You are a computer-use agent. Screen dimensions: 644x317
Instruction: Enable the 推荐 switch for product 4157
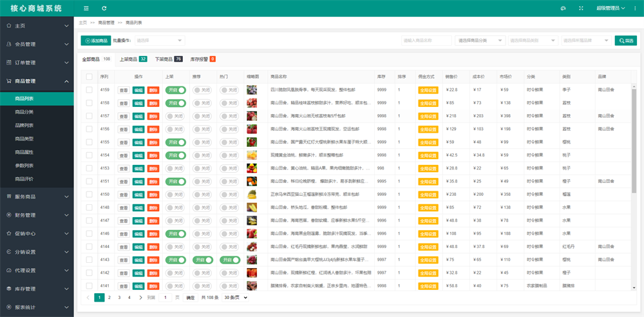click(x=202, y=116)
